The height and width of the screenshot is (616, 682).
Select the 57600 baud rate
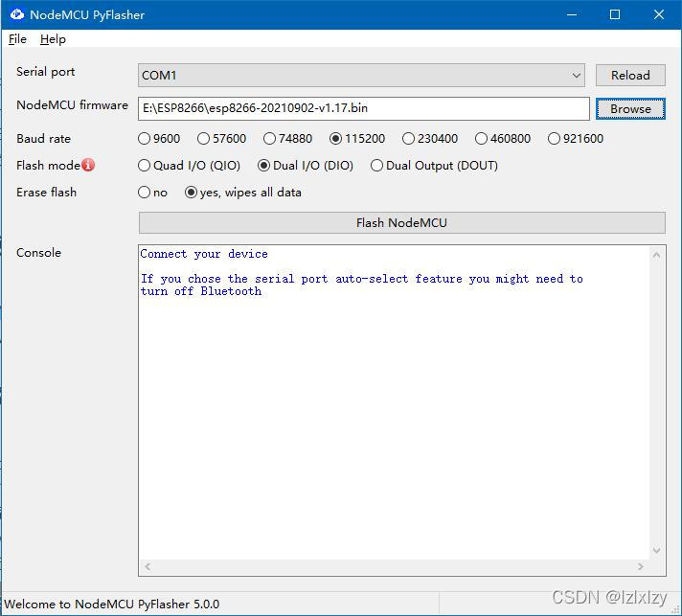pos(222,139)
